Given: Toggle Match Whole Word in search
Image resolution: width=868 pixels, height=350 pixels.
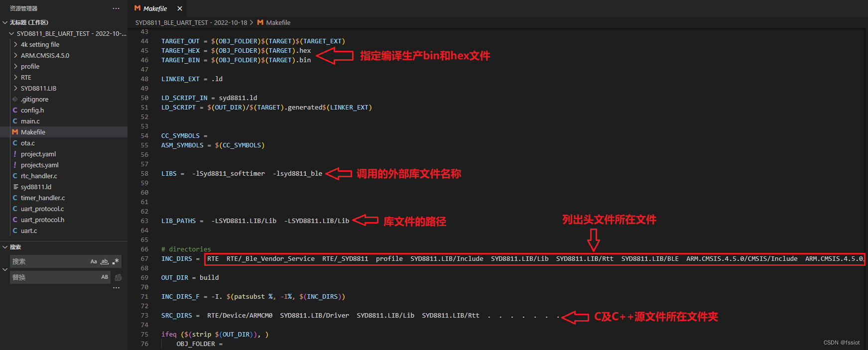Looking at the screenshot, I should [105, 261].
